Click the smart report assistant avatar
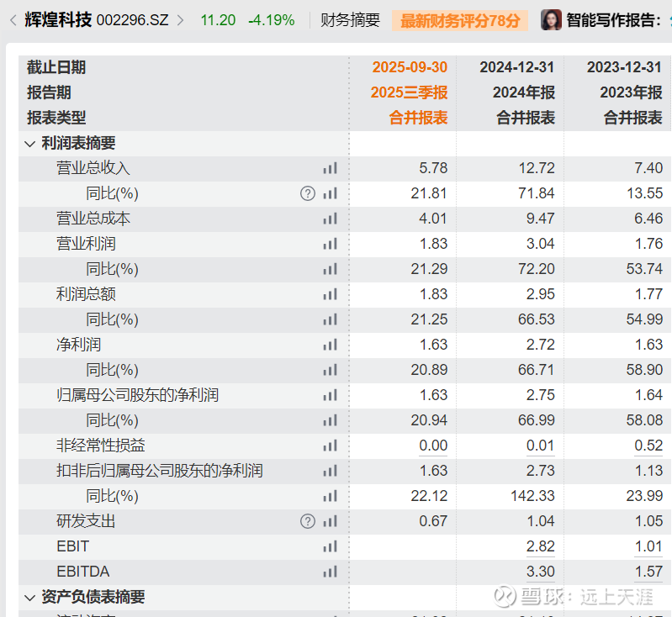This screenshot has width=672, height=617. click(x=551, y=20)
